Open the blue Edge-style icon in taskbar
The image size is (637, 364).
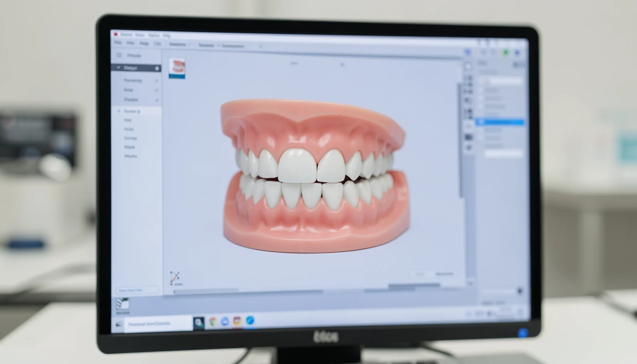250,320
